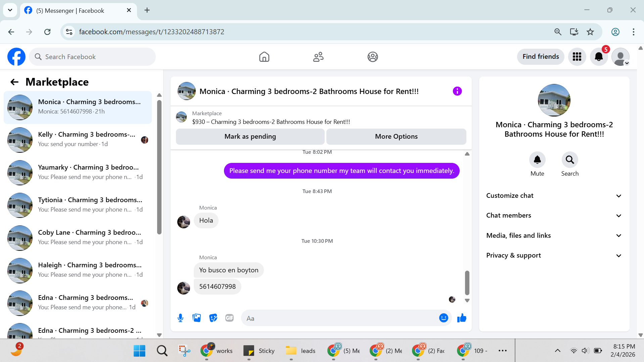Go back using the Marketplace back arrow
644x362 pixels.
(x=14, y=82)
